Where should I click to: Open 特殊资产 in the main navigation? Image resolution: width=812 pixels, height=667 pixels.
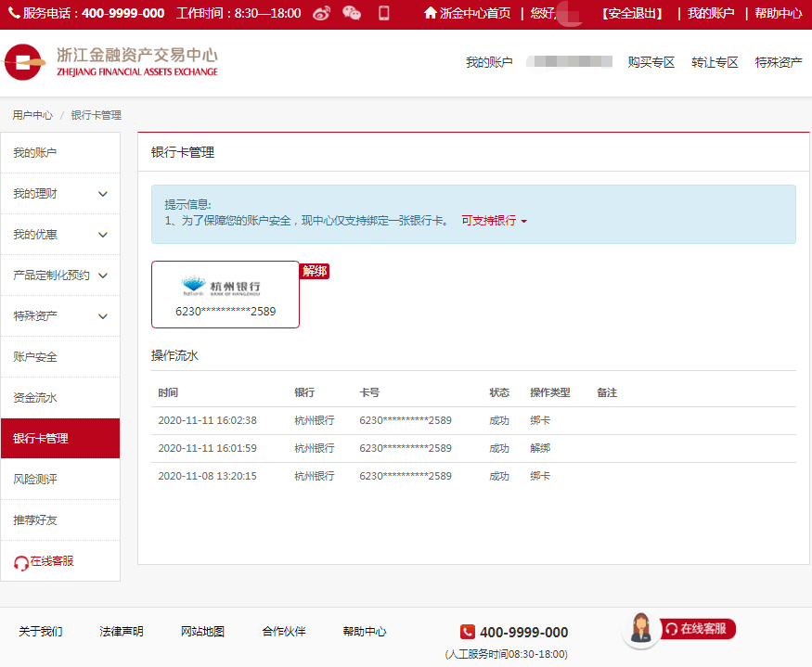[x=779, y=63]
